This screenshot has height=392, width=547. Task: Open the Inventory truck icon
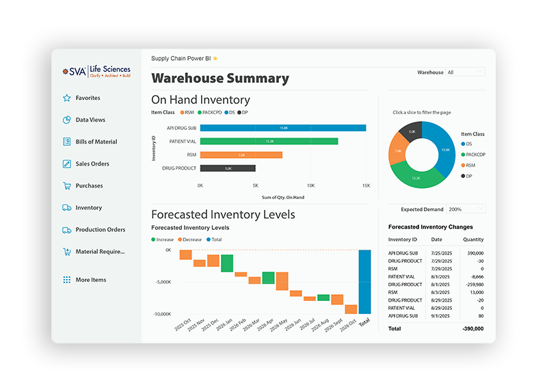point(67,207)
